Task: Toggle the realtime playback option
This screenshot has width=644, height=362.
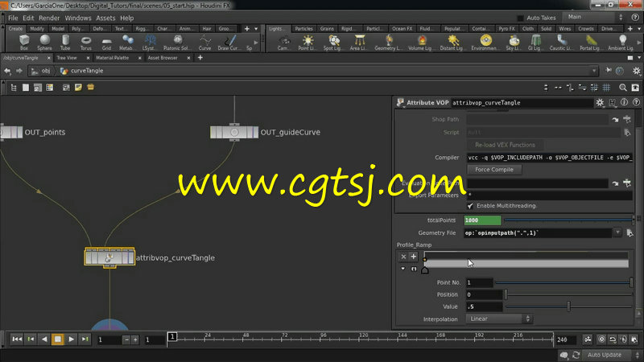Action: [601, 339]
